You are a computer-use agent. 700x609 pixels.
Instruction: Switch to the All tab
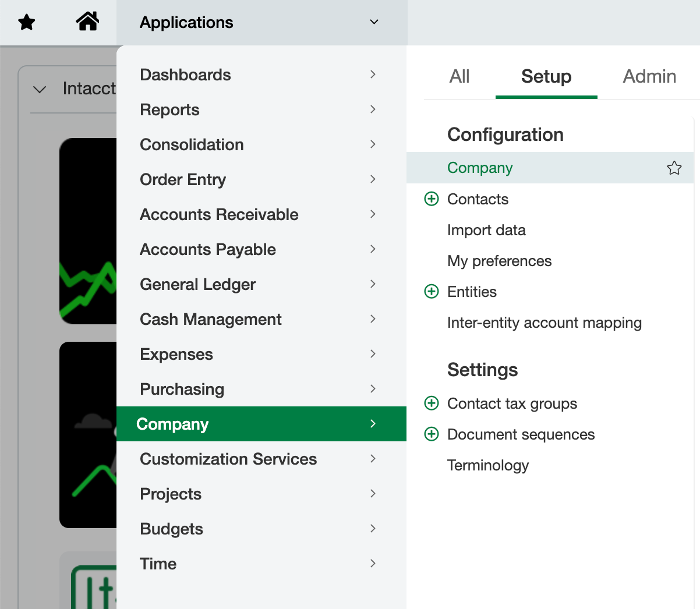point(459,76)
